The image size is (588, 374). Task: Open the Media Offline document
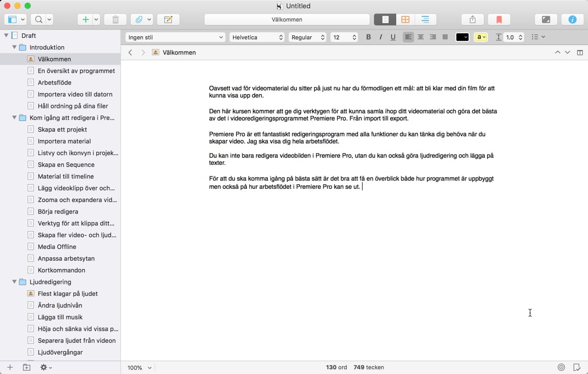(57, 247)
